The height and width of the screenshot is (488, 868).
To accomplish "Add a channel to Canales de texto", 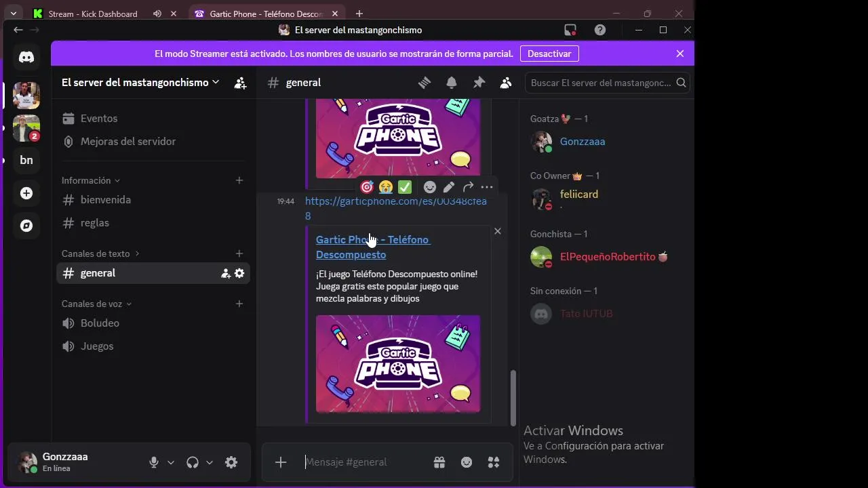I will click(x=239, y=253).
